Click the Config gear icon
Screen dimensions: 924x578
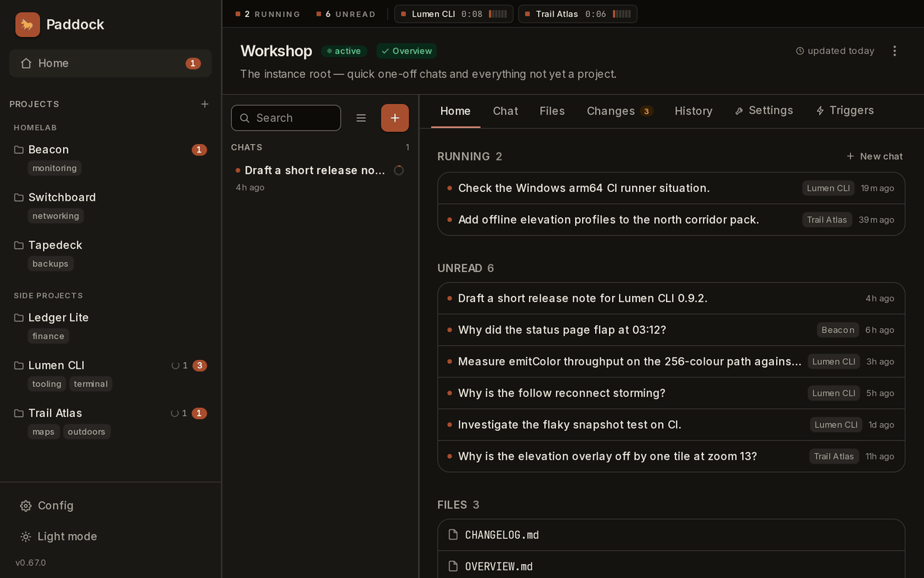pos(26,506)
